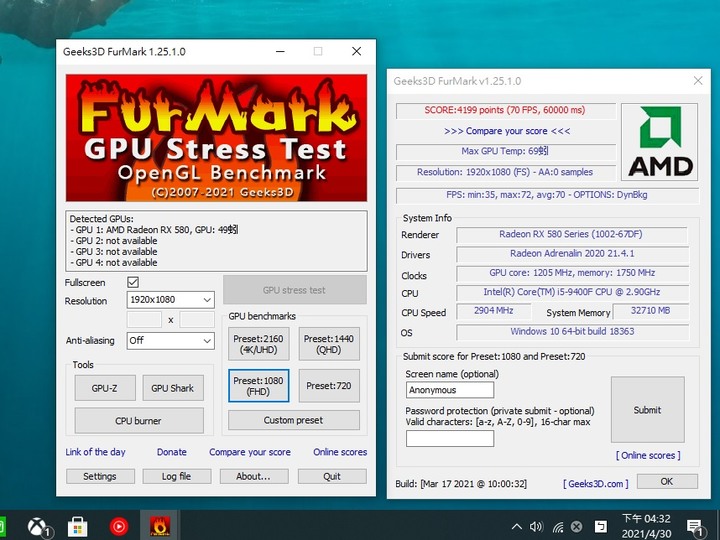The height and width of the screenshot is (540, 720).
Task: Open the taskbar clock and date
Action: click(x=646, y=526)
